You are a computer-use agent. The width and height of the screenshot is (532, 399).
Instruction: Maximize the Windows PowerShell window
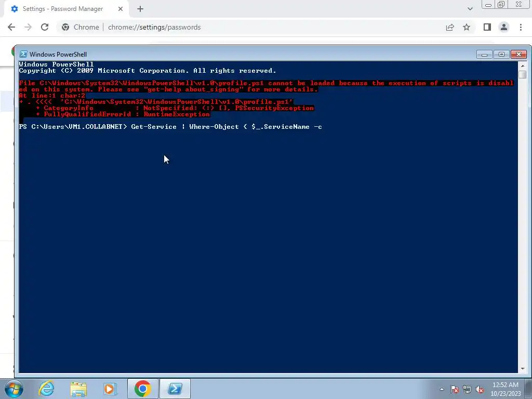coord(501,54)
